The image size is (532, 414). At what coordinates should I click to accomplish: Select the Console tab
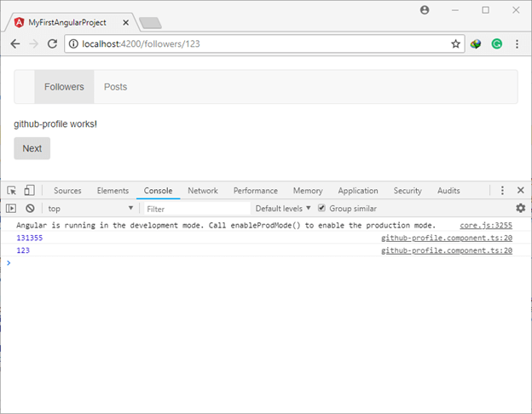158,191
